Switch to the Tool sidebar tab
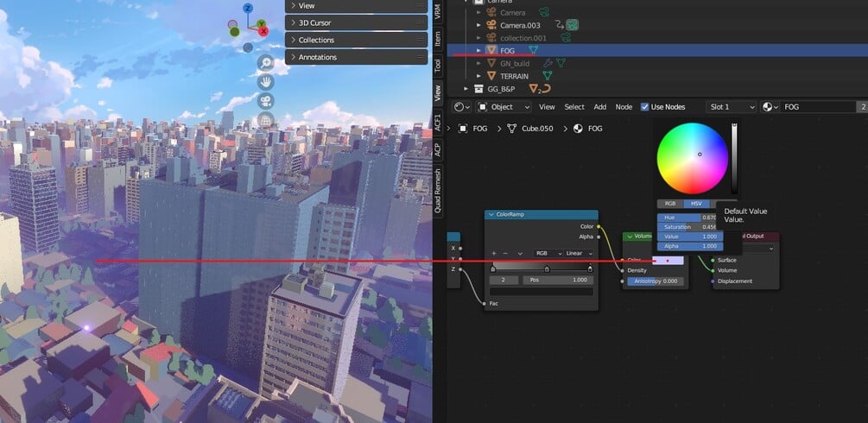The width and height of the screenshot is (868, 423). [x=437, y=66]
